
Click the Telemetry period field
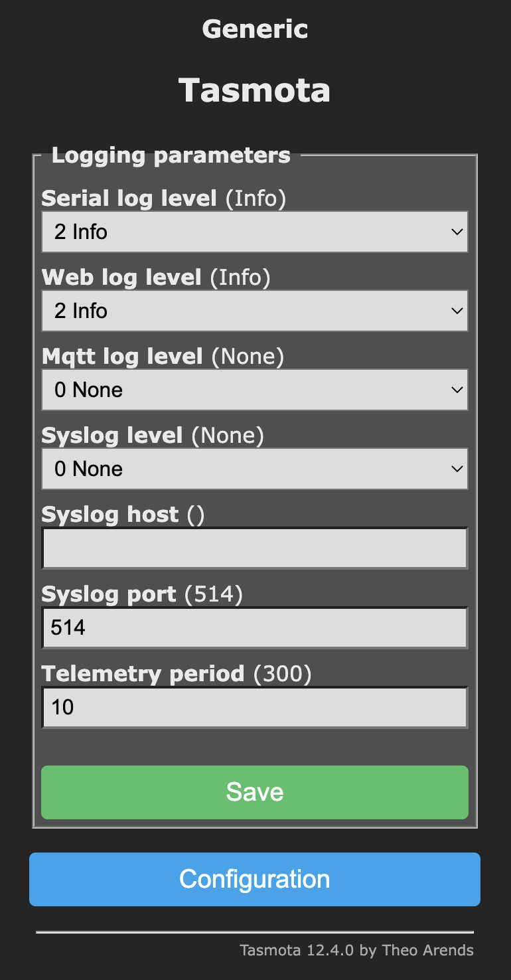point(254,706)
